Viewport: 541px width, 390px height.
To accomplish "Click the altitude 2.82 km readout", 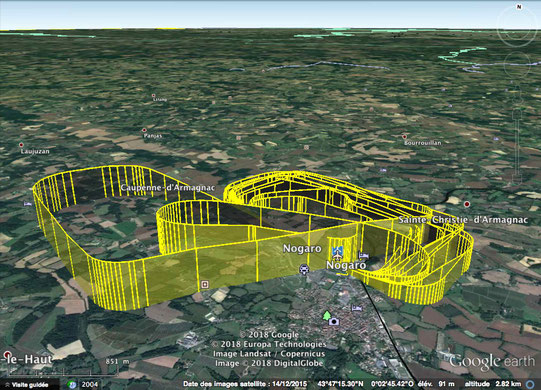I will 493,384.
